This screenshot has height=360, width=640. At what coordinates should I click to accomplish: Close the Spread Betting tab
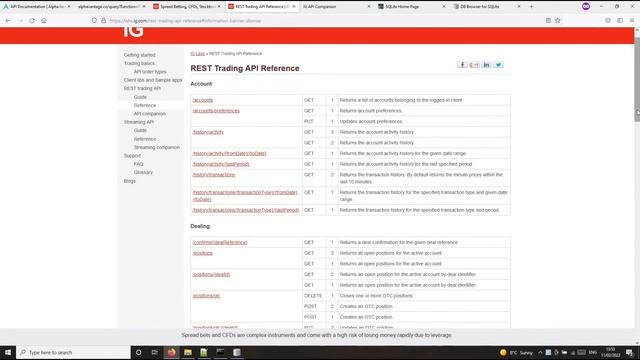pyautogui.click(x=219, y=7)
